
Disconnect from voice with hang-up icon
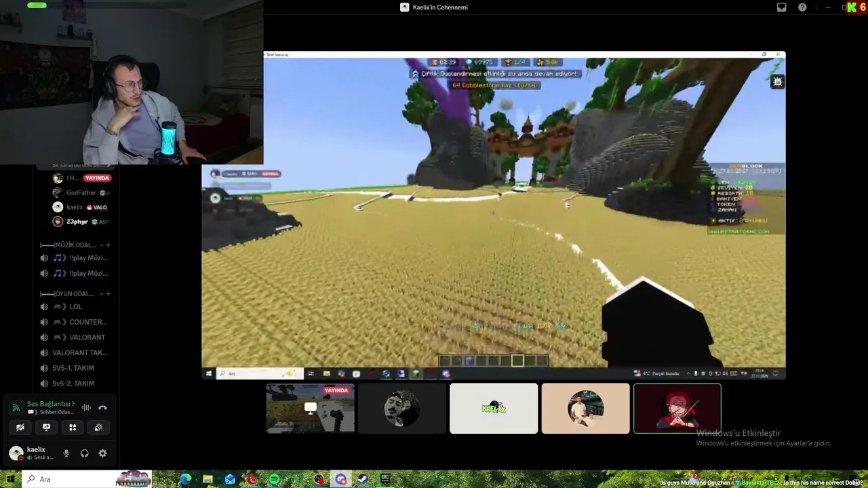click(102, 407)
